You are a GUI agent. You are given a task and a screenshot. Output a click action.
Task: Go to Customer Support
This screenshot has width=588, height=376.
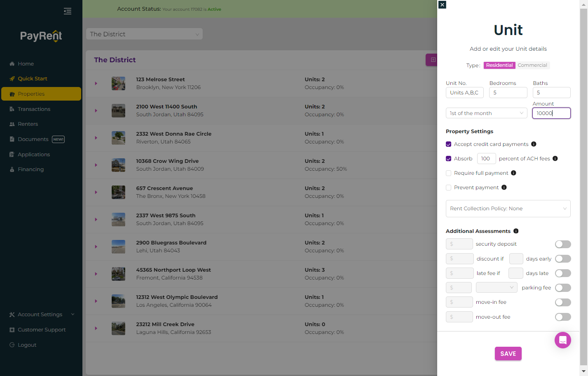pyautogui.click(x=41, y=330)
